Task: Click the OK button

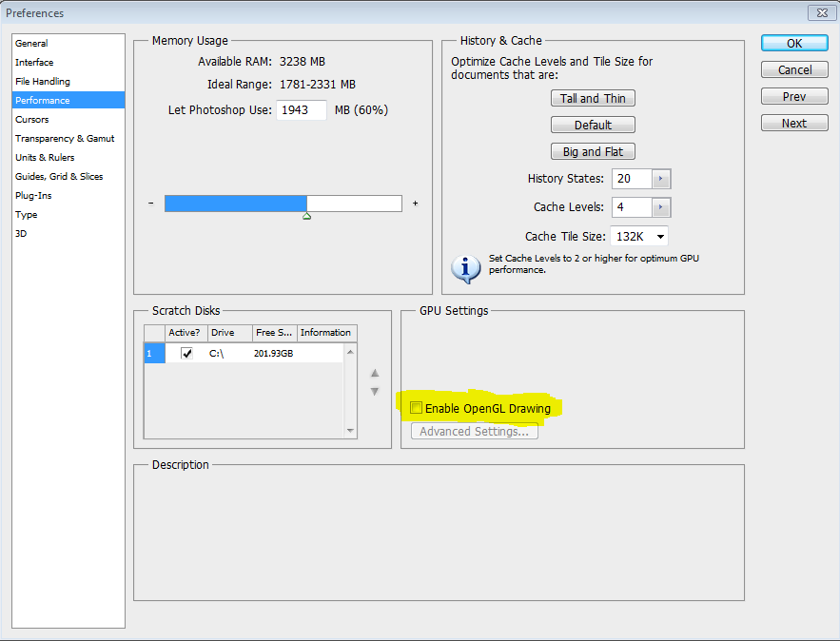Action: 794,44
